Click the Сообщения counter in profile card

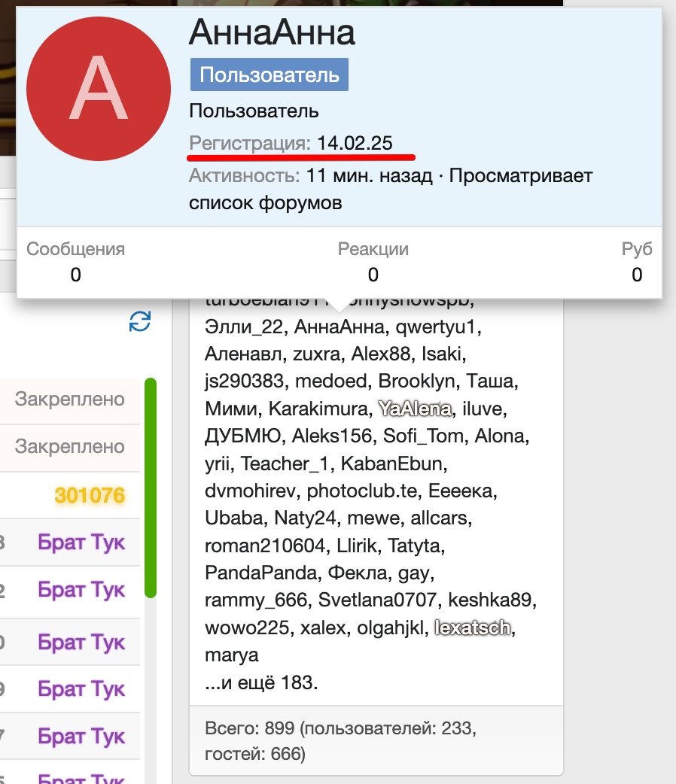click(75, 262)
